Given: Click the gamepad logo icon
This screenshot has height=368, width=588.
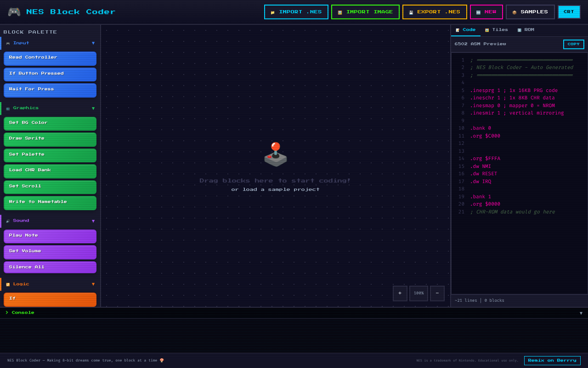Looking at the screenshot, I should 14,12.
